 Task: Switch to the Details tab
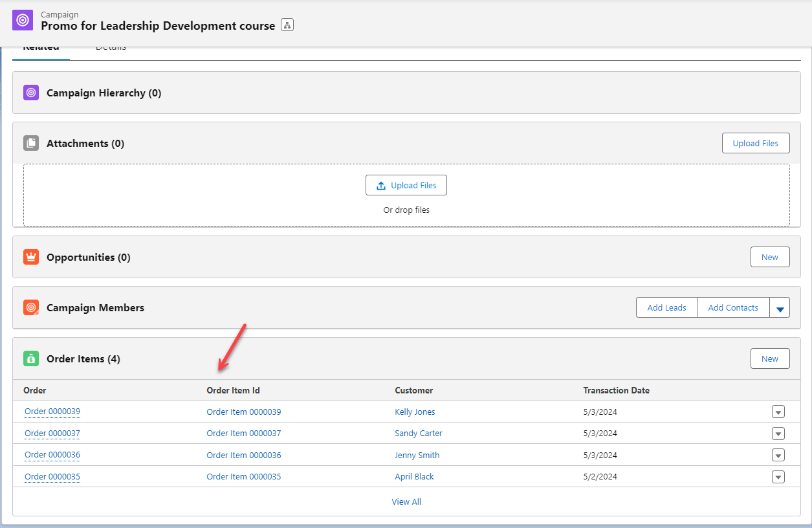[x=111, y=49]
